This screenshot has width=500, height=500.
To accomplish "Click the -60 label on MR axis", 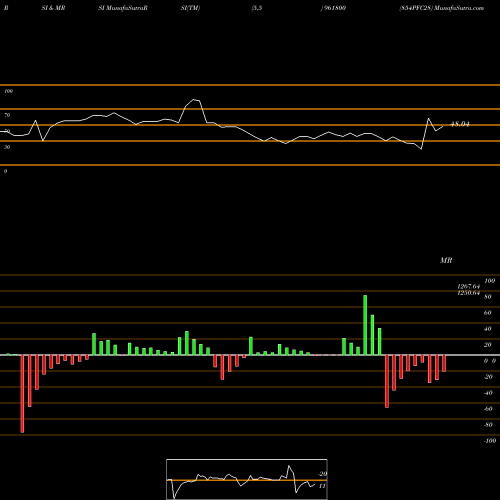I will coord(488,409).
